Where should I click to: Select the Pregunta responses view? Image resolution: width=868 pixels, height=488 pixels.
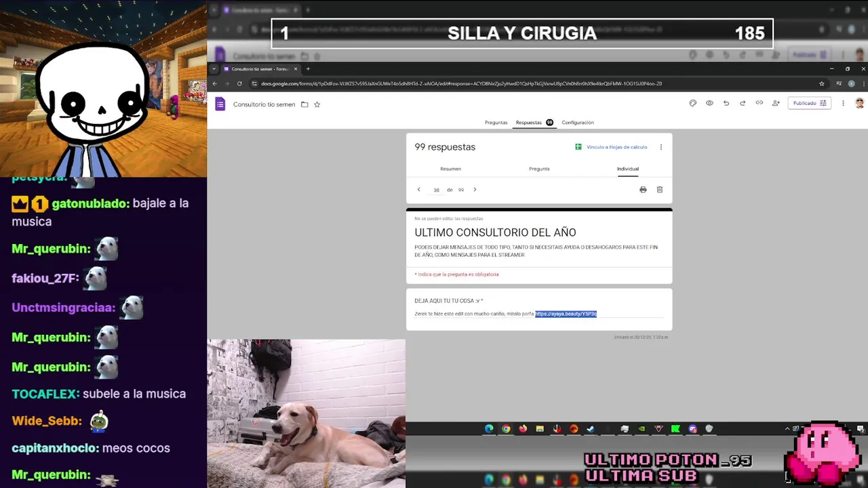(x=539, y=169)
